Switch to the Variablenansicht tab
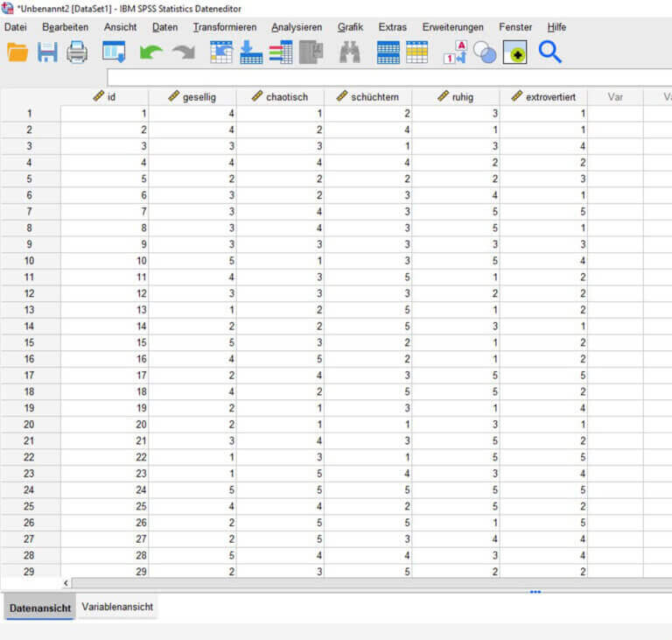Viewport: 672px width, 640px height. pyautogui.click(x=117, y=607)
